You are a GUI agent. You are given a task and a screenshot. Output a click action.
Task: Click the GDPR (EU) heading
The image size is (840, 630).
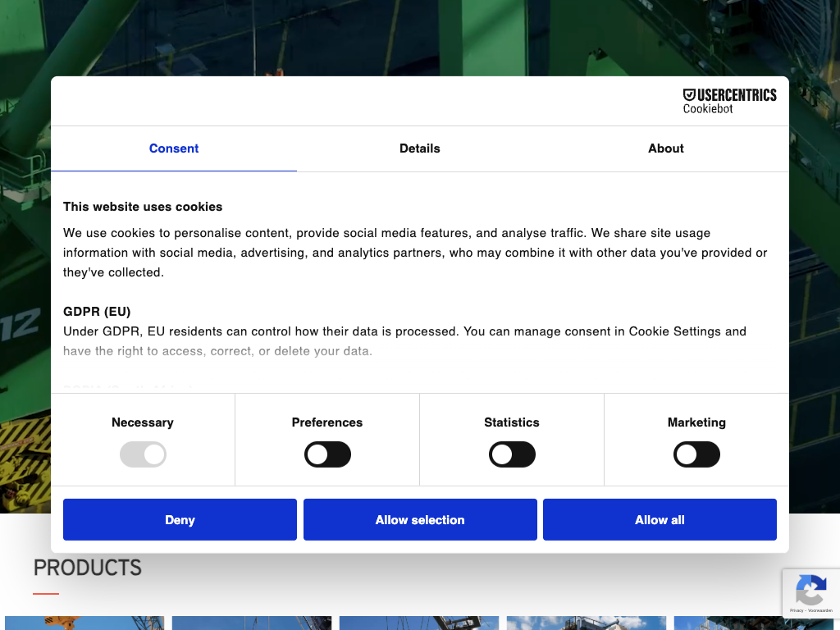pos(97,312)
